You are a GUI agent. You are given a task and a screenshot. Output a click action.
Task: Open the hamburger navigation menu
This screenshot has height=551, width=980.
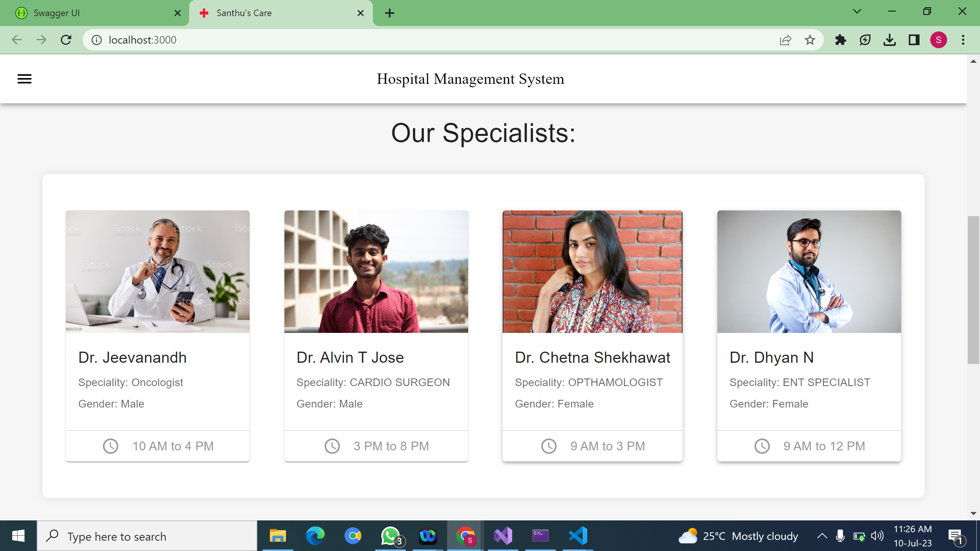coord(24,78)
